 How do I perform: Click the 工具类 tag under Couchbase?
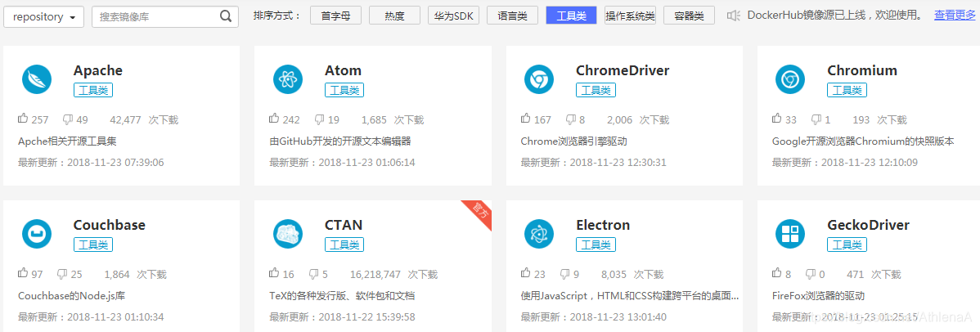point(93,245)
